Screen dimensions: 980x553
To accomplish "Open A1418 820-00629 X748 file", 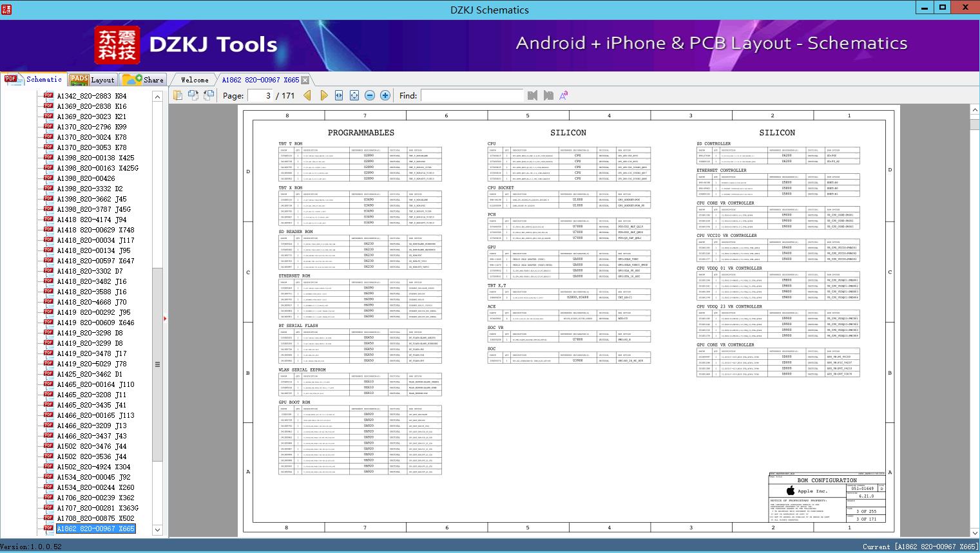I will pyautogui.click(x=95, y=230).
